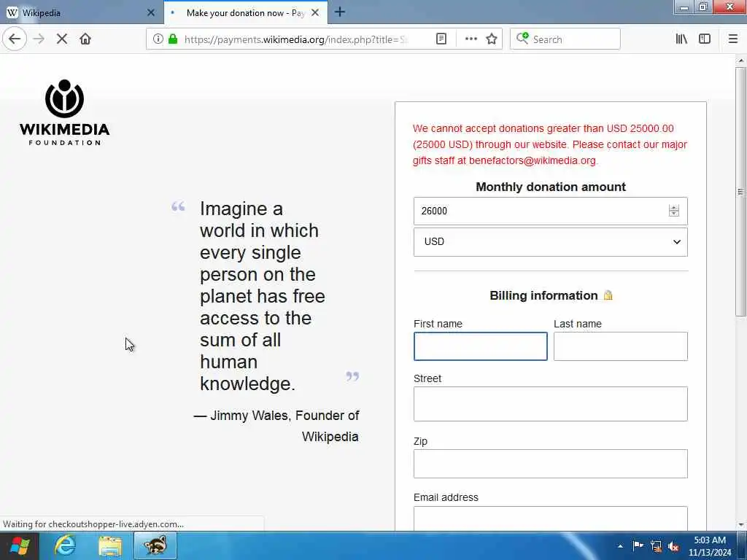Open the USD currency dropdown
747x560 pixels.
point(550,242)
